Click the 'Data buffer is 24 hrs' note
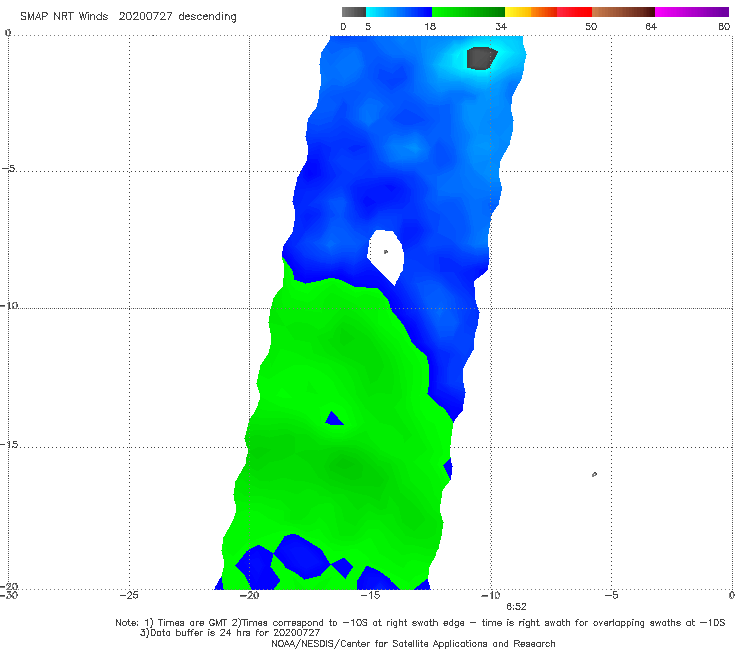The width and height of the screenshot is (740, 650). click(x=230, y=633)
